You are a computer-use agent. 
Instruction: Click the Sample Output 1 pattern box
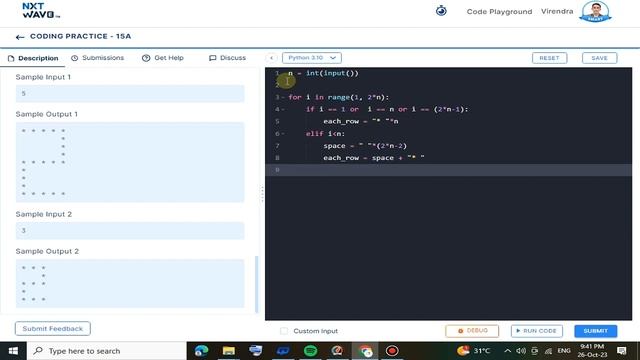coord(130,162)
